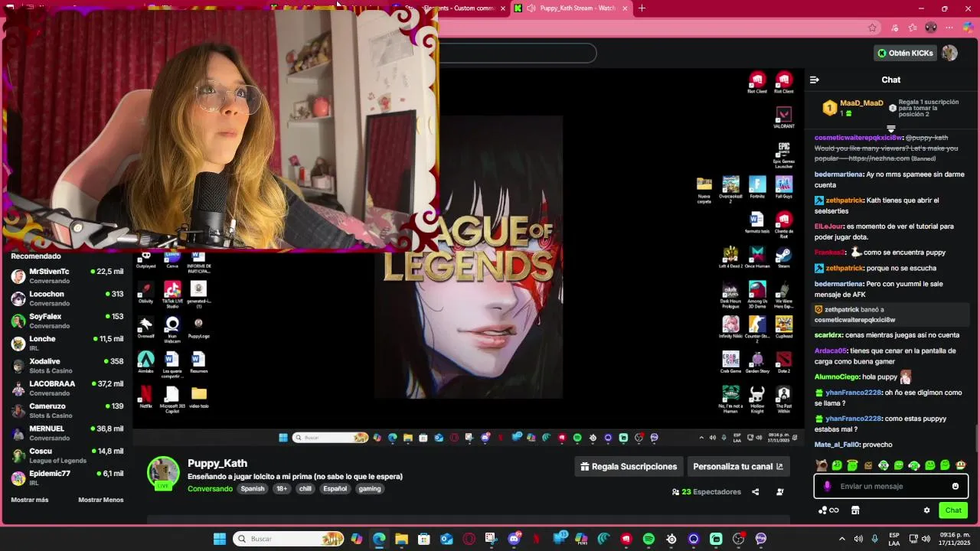This screenshot has width=980, height=551.
Task: Click the Fortnite desktop icon in the stream
Action: (757, 188)
